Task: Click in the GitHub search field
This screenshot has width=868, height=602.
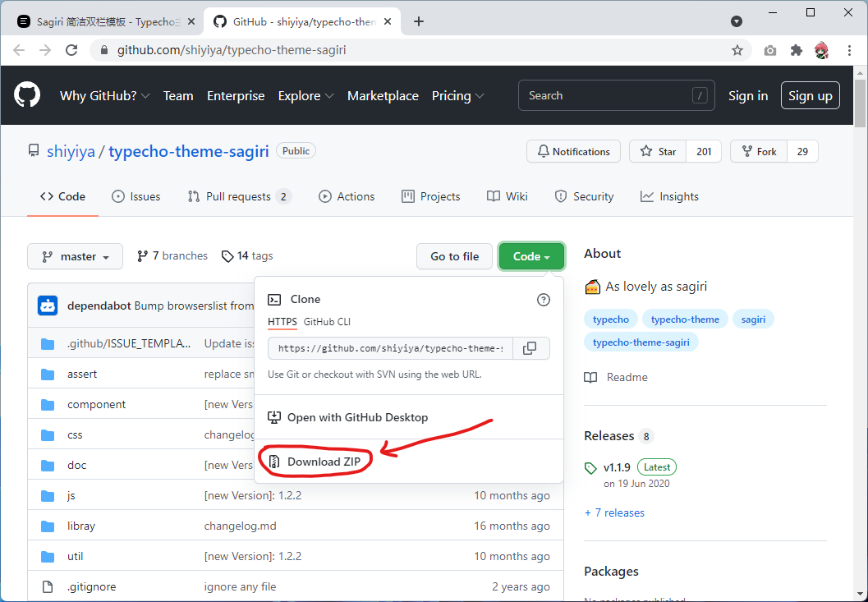Action: point(616,96)
